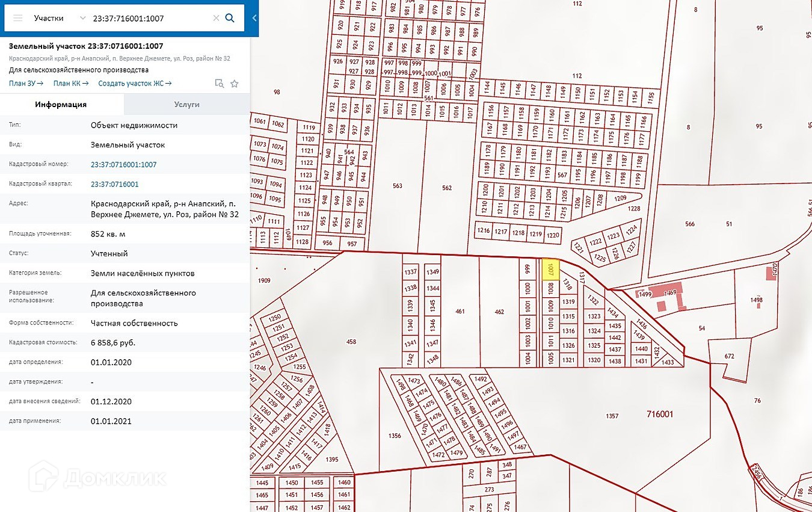The width and height of the screenshot is (812, 512).
Task: Open cadastral number 23:37:0716001:1007 link
Action: click(123, 164)
